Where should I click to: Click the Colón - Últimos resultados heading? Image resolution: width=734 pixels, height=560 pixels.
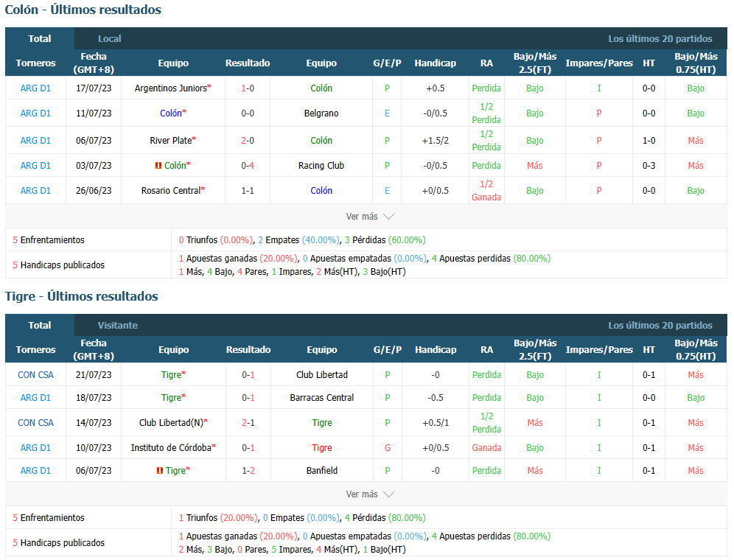(83, 10)
